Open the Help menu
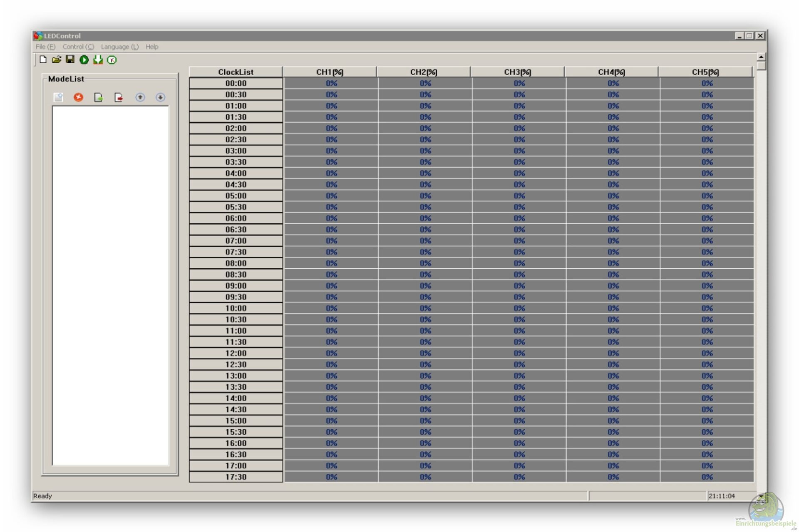799x532 pixels. [x=151, y=47]
